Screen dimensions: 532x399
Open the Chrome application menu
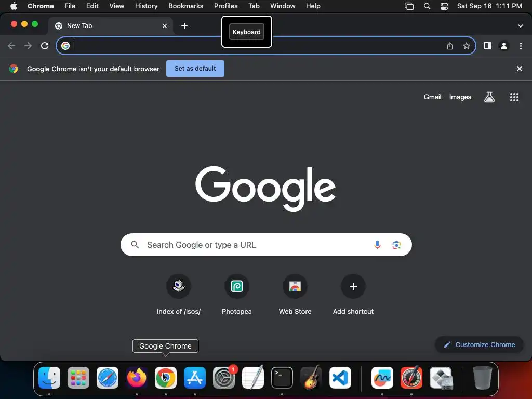pyautogui.click(x=41, y=6)
